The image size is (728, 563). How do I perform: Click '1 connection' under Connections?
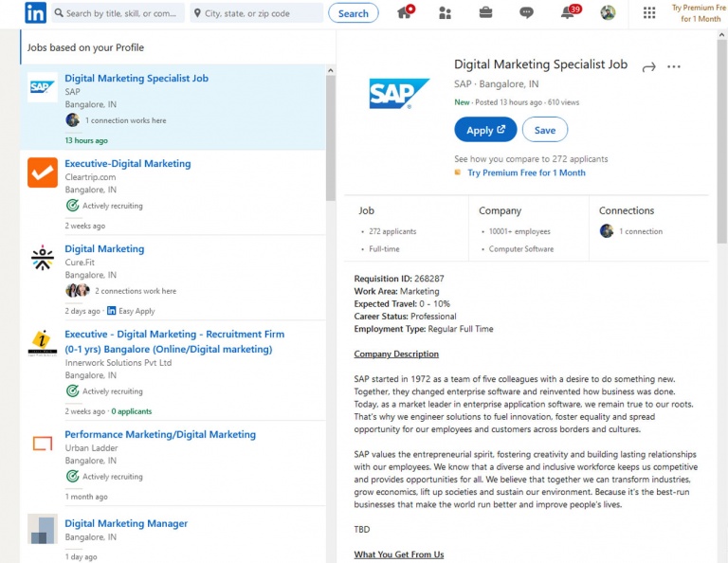click(641, 231)
